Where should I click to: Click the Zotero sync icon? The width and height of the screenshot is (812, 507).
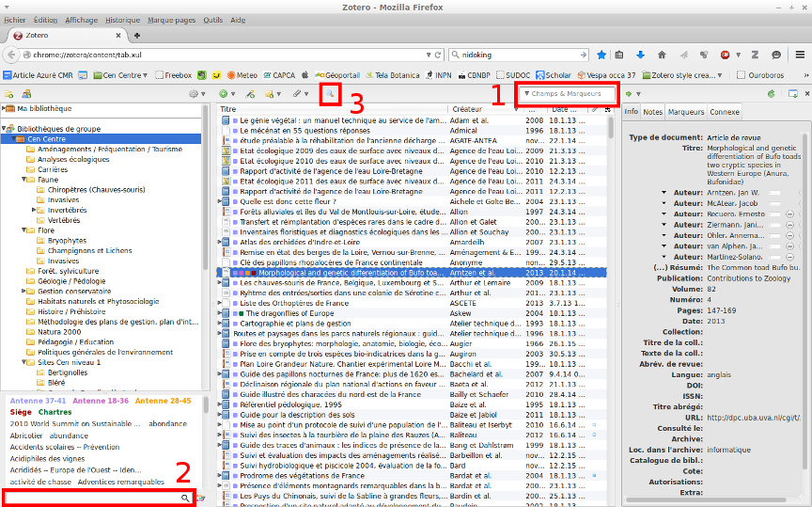[771, 94]
